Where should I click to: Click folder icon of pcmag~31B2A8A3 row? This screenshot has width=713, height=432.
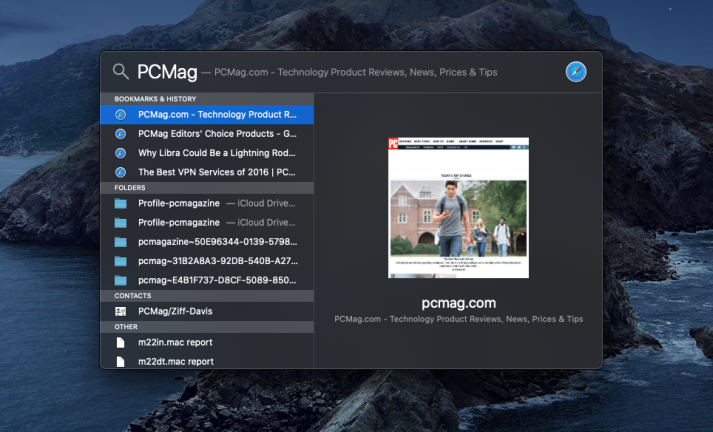pyautogui.click(x=121, y=261)
